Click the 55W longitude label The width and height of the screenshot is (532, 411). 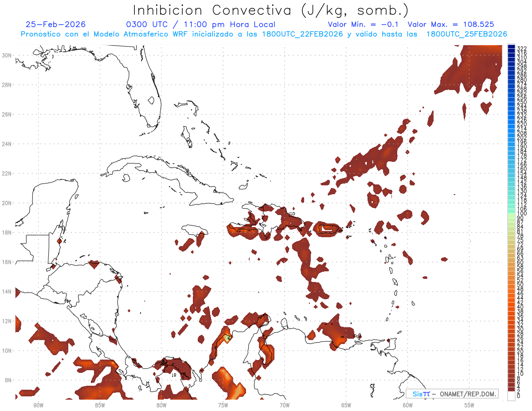point(469,405)
